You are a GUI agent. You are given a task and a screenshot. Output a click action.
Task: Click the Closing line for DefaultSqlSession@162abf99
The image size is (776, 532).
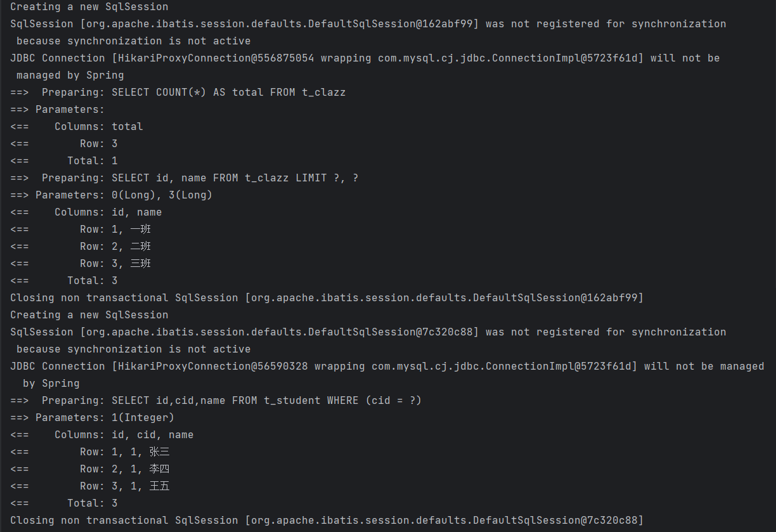point(327,297)
